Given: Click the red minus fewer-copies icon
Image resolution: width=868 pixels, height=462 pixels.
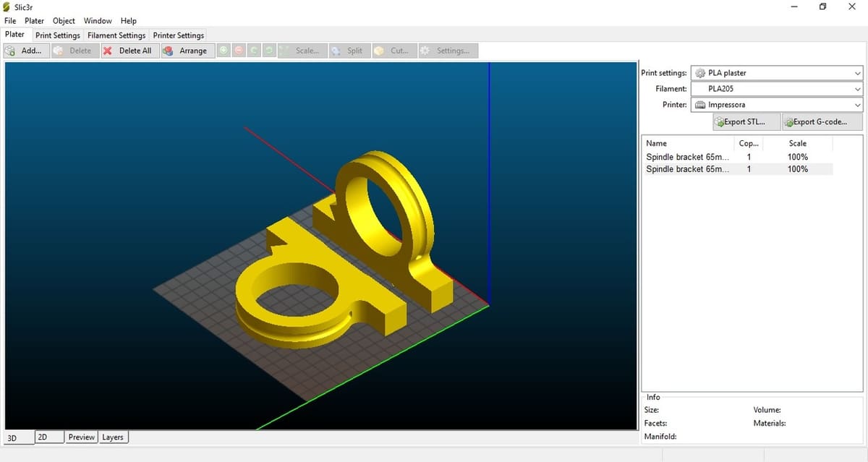Looking at the screenshot, I should [239, 51].
